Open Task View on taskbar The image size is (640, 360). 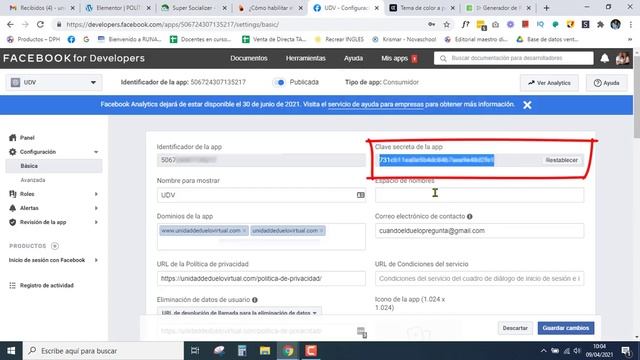click(195, 351)
